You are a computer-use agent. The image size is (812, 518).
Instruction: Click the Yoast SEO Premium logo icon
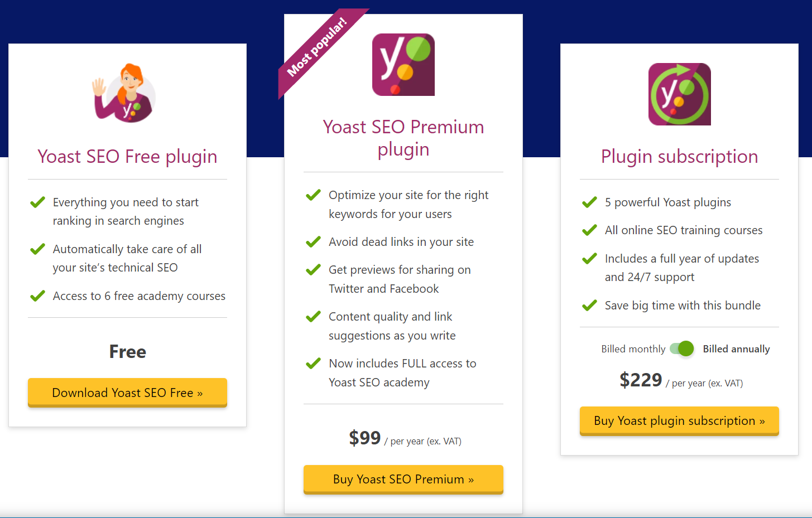403,65
